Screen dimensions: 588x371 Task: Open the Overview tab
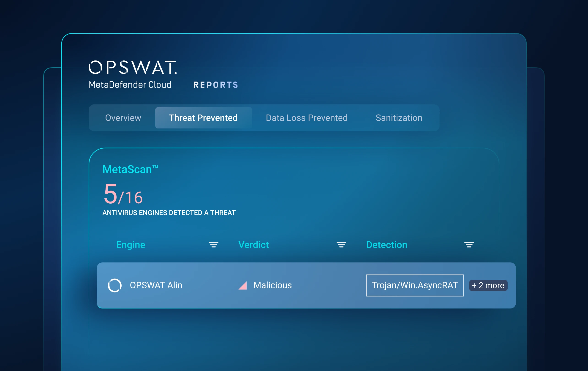(123, 118)
